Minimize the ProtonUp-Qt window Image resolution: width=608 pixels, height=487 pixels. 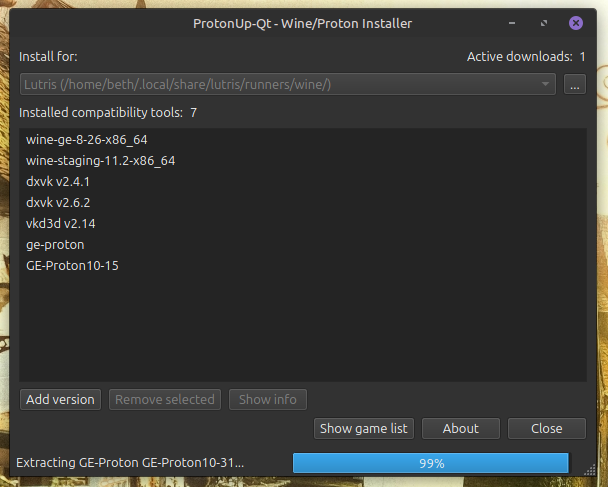(512, 23)
